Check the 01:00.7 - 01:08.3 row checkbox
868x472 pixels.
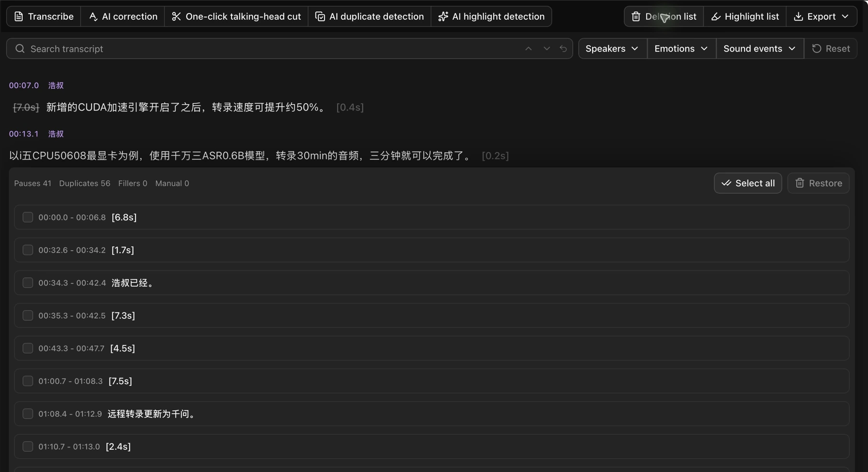pyautogui.click(x=27, y=381)
